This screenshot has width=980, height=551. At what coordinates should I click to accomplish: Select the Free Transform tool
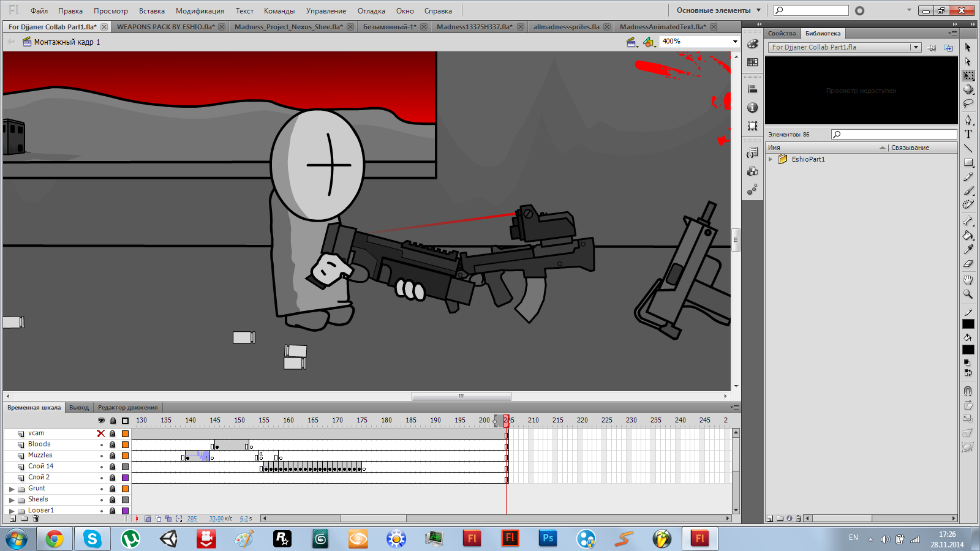point(968,76)
